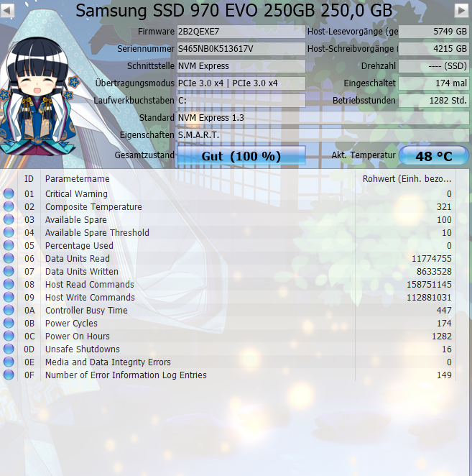Click the Eigenschaften field S.M.A.R.T.
The image size is (472, 476).
323,135
